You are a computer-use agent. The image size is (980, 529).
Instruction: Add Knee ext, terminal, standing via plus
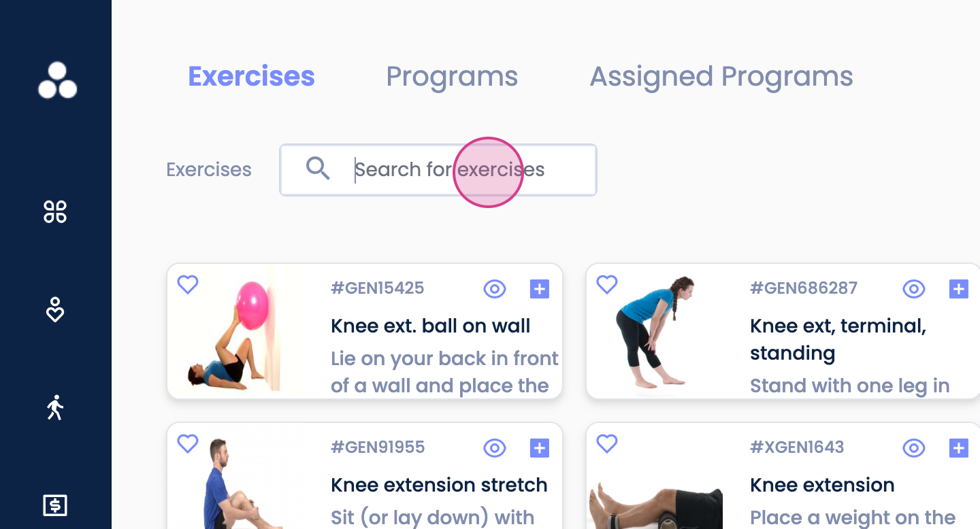pos(958,289)
